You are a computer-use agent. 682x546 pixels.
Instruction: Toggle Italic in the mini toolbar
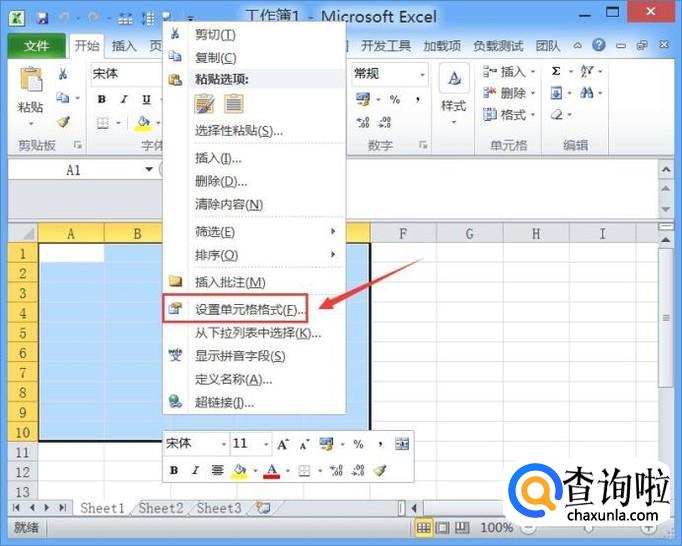coord(195,470)
